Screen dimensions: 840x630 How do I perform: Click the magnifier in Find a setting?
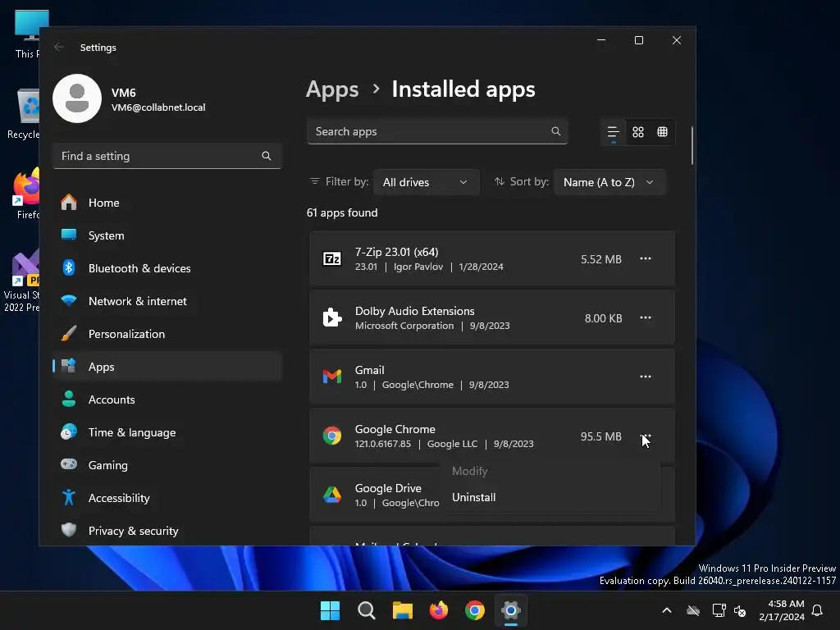[267, 156]
